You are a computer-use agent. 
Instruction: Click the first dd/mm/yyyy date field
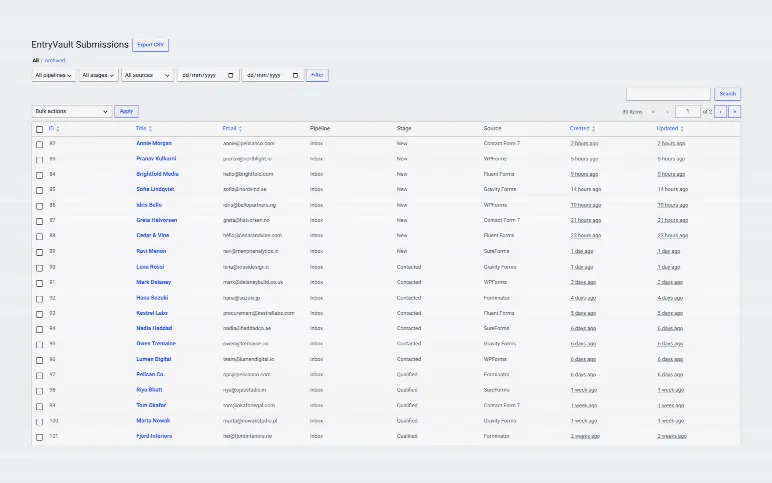(208, 75)
